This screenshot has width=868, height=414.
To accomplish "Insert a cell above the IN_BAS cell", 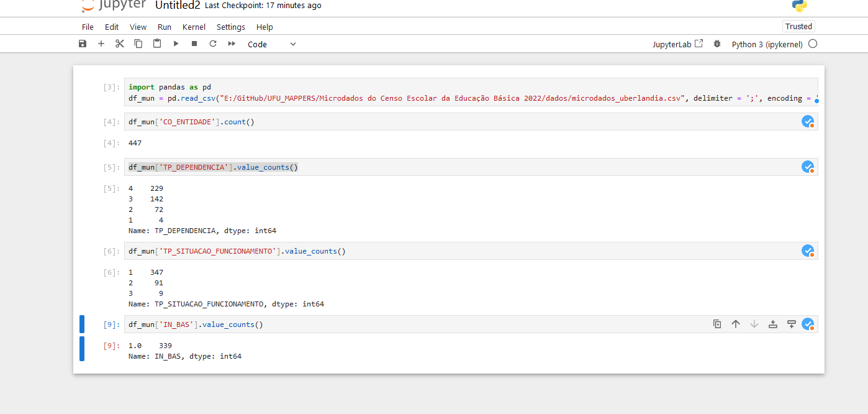I will (x=773, y=324).
